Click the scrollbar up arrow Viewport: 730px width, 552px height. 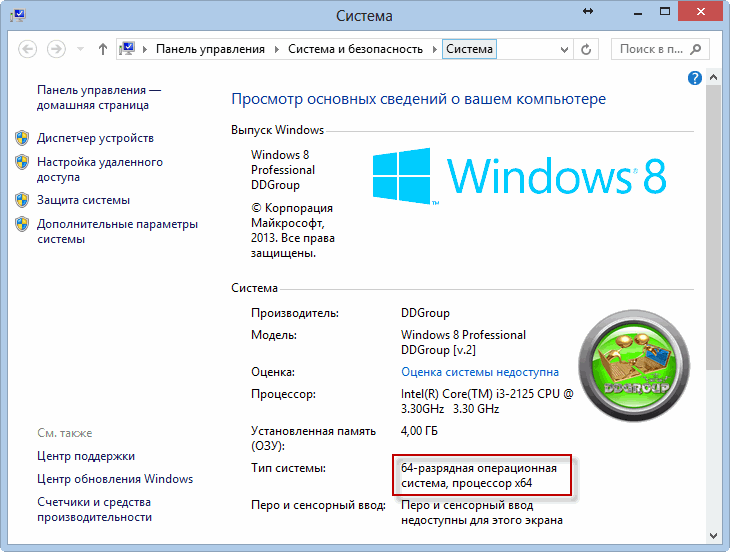[x=713, y=77]
